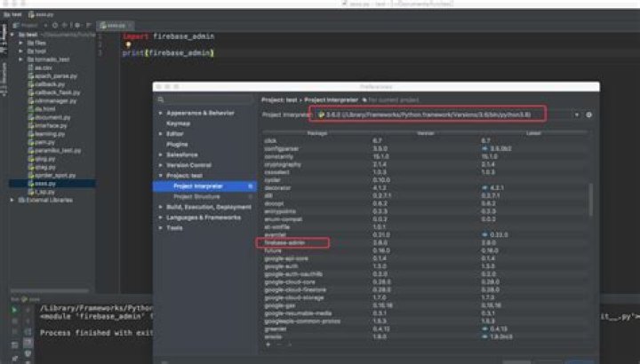The image size is (640, 364).
Task: Click the scroll-from-source target icon
Action: click(55, 25)
